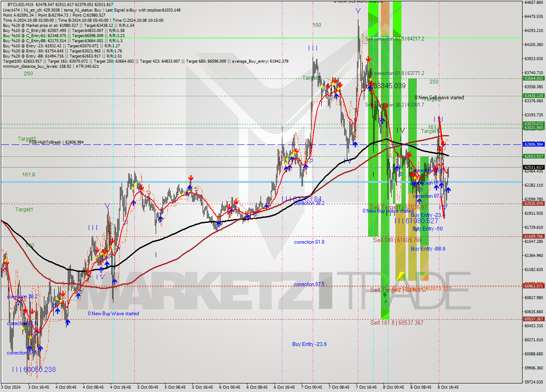Click the green 161.8 level label
Viewport: 546px width, 392px height.
[x=29, y=175]
